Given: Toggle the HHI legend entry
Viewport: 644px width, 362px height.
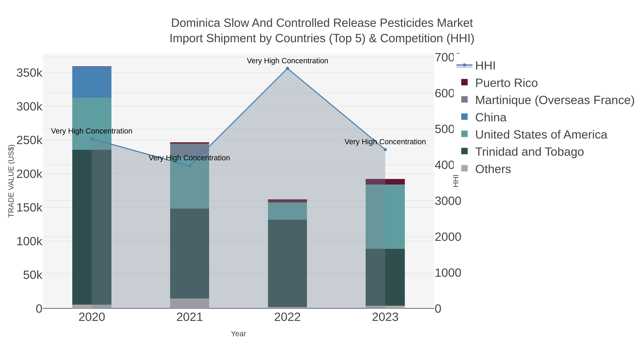Looking at the screenshot, I should (x=476, y=65).
